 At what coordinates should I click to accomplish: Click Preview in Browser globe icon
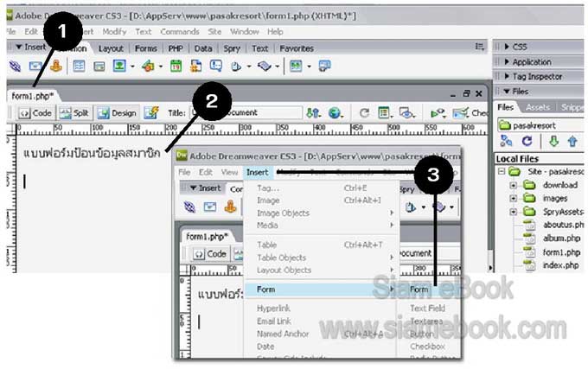click(x=335, y=112)
